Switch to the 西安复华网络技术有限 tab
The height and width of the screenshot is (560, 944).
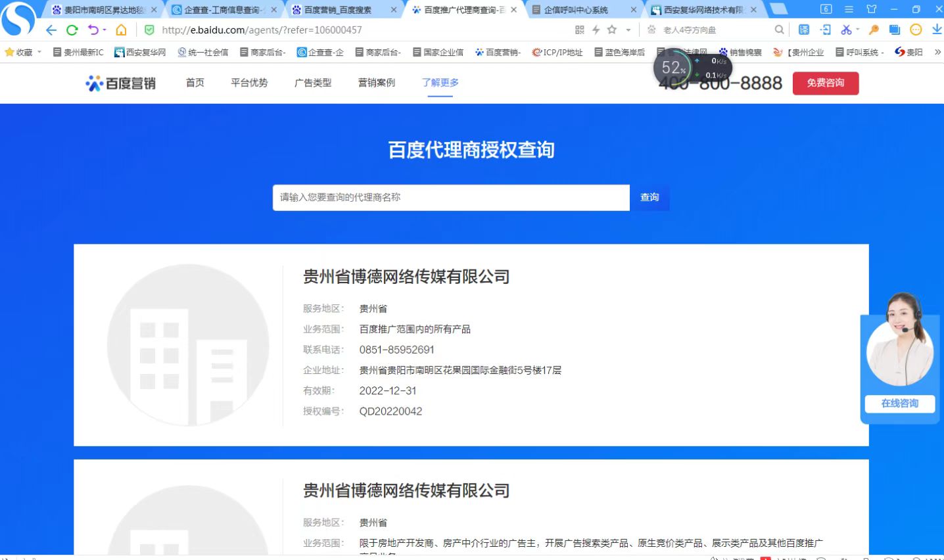click(x=703, y=10)
